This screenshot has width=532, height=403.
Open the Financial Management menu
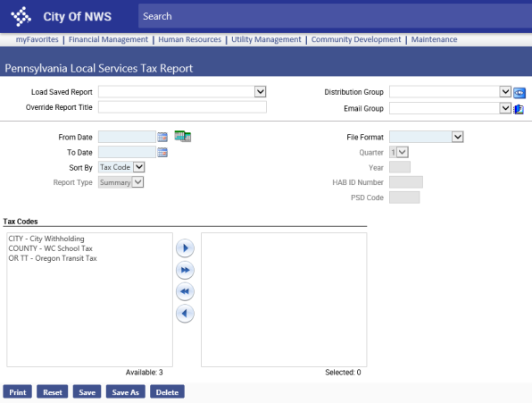[108, 39]
